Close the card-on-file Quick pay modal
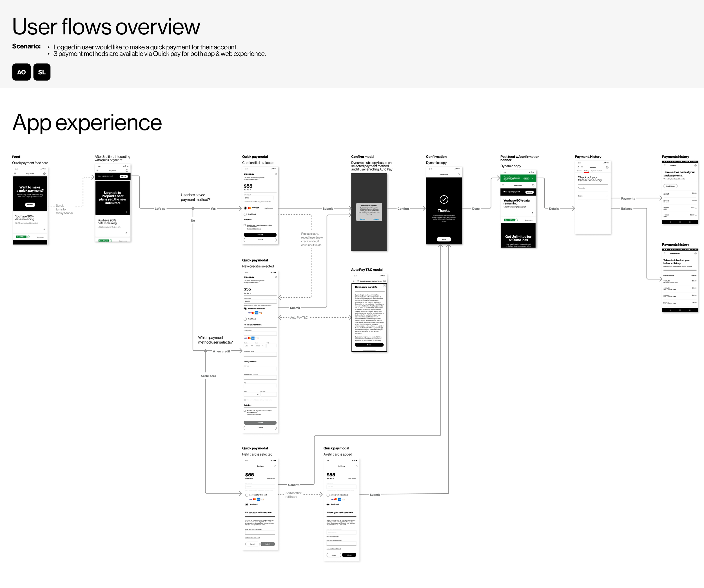The height and width of the screenshot is (588, 704). pos(276,174)
